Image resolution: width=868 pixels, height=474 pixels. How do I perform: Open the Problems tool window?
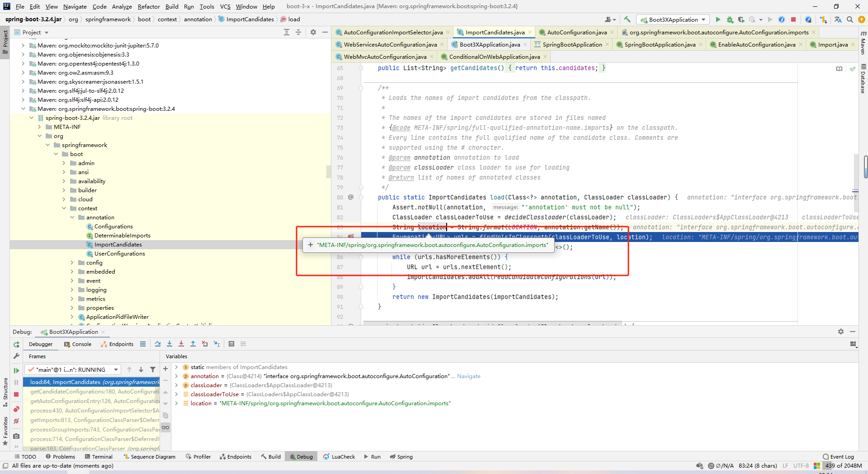[x=61, y=457]
